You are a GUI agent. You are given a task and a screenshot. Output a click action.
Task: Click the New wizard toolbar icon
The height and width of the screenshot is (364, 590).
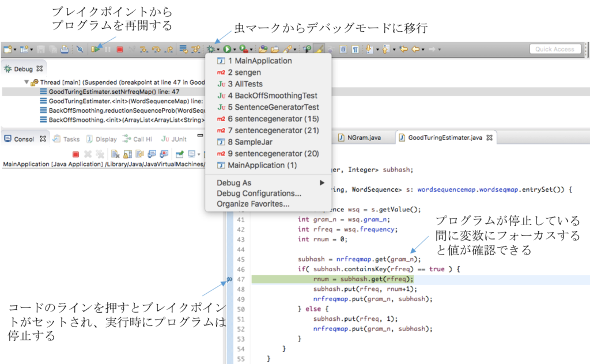(7, 50)
